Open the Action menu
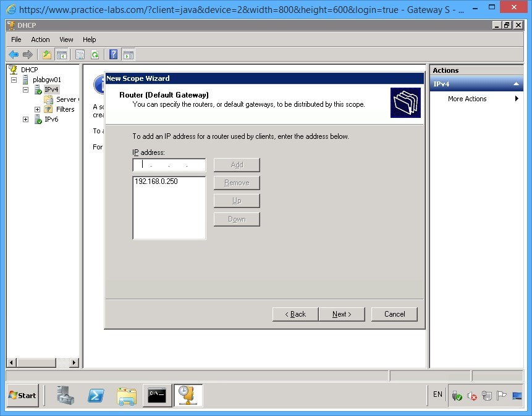 pos(40,39)
